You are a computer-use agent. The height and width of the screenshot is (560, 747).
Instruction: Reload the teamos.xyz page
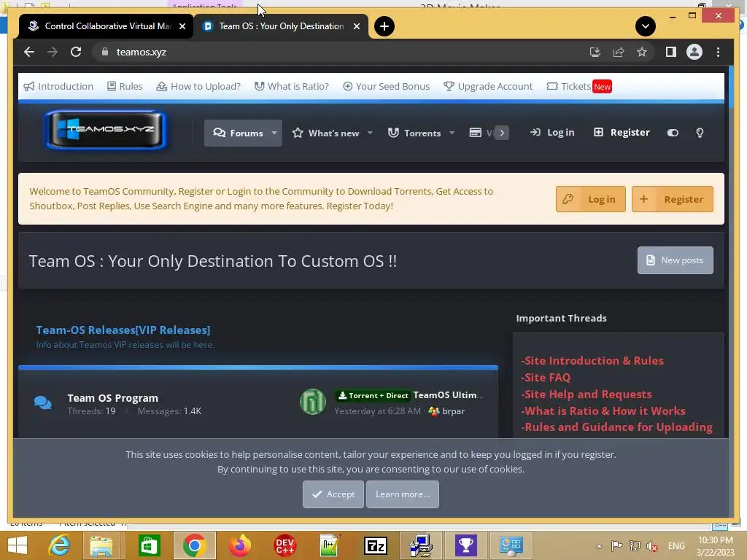[x=76, y=52]
